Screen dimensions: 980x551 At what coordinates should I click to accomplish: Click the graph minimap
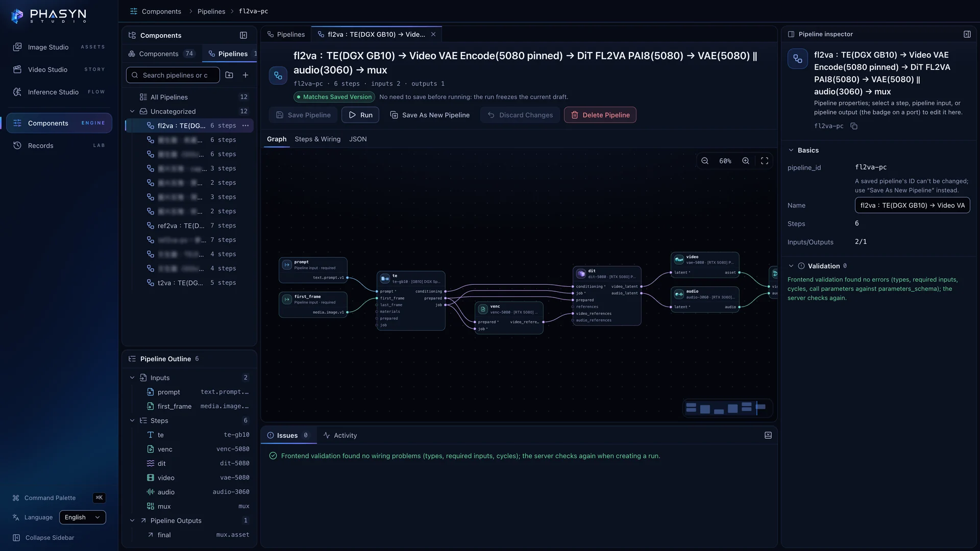[x=727, y=408]
